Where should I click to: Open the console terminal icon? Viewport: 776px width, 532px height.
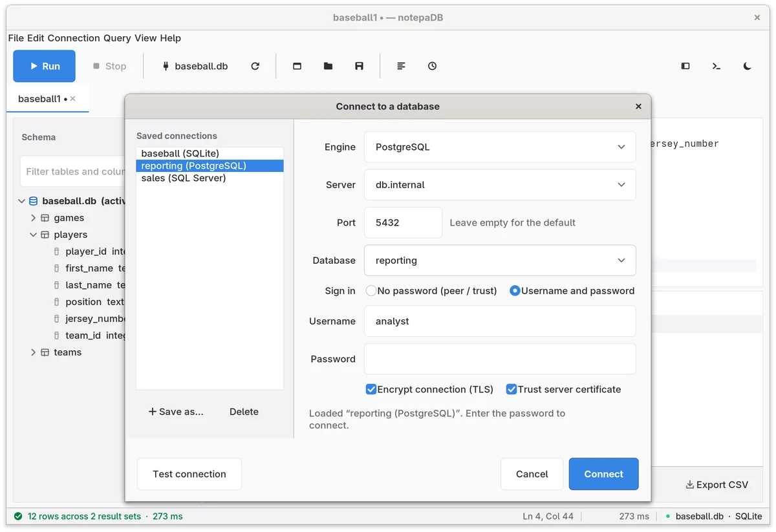pyautogui.click(x=717, y=66)
